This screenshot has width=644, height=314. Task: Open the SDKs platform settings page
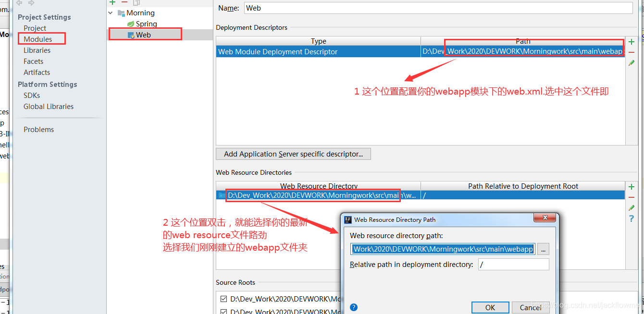32,95
